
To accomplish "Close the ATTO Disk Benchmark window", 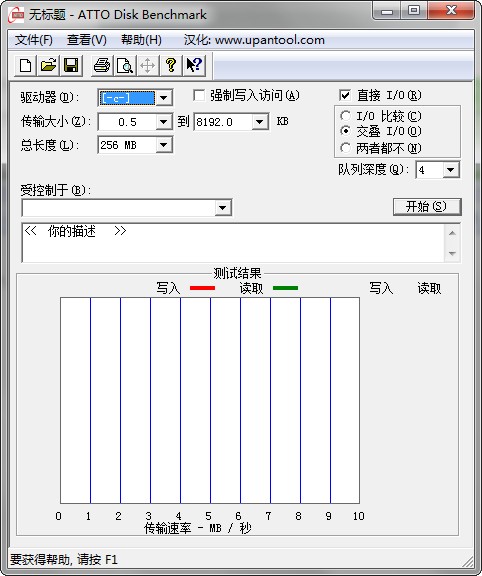I will coord(451,11).
